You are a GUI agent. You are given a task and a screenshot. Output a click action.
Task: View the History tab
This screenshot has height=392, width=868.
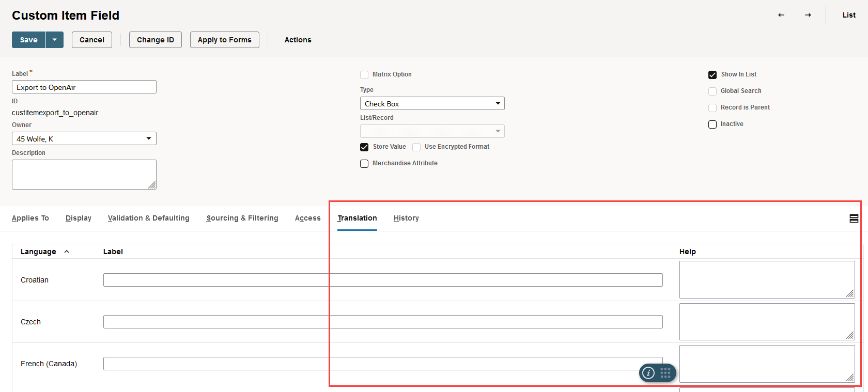click(x=406, y=218)
